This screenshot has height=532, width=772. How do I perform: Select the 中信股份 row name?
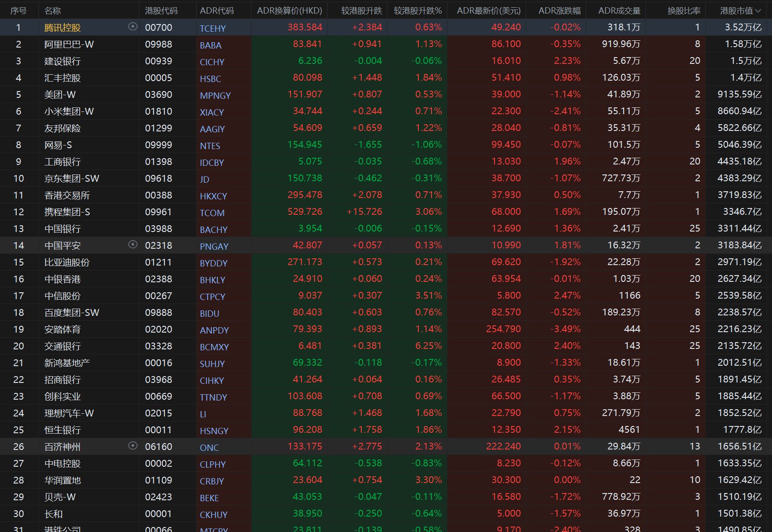(63, 296)
